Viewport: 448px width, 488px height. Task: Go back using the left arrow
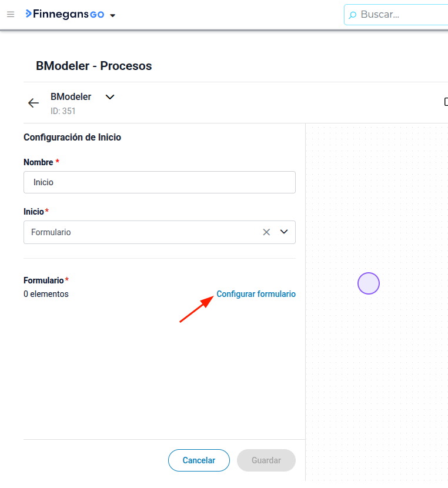coord(34,103)
